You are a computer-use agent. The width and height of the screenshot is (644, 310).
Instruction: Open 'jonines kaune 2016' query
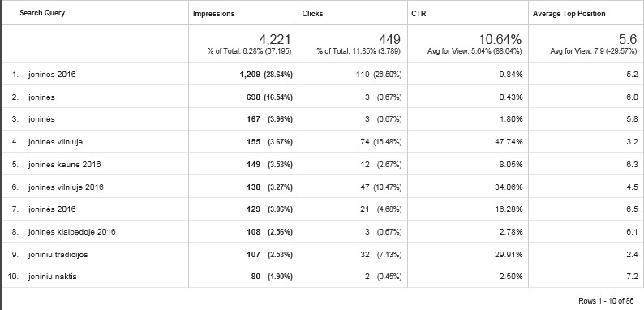pos(65,165)
